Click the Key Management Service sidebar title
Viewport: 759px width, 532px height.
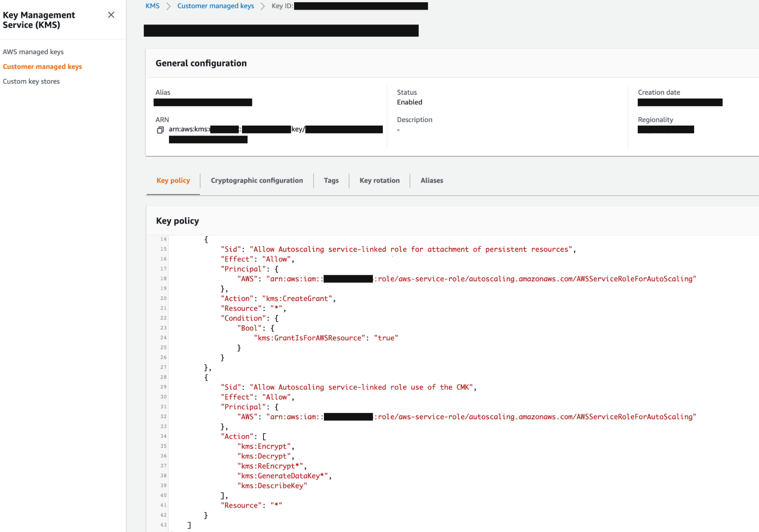pos(39,20)
